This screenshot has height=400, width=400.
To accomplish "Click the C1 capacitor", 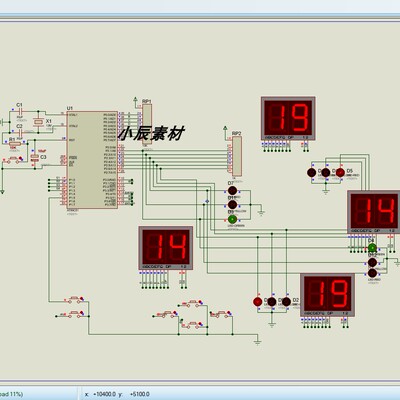I will [20, 111].
